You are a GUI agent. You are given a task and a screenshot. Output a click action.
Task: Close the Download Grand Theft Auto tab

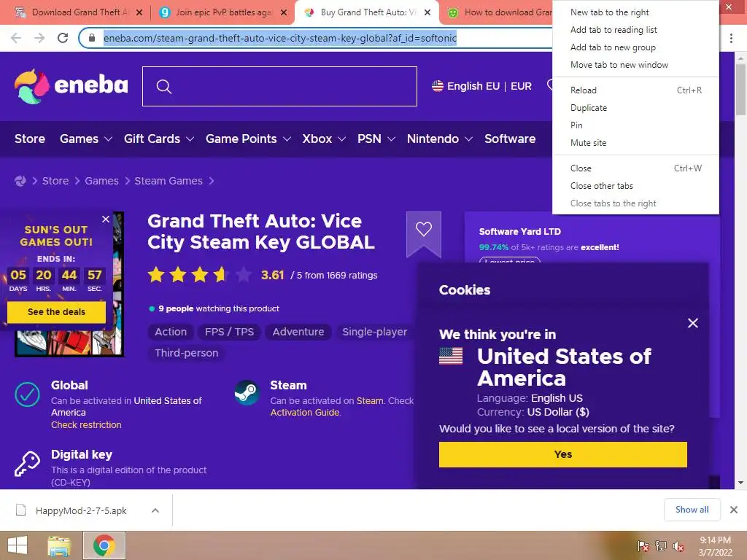[139, 12]
